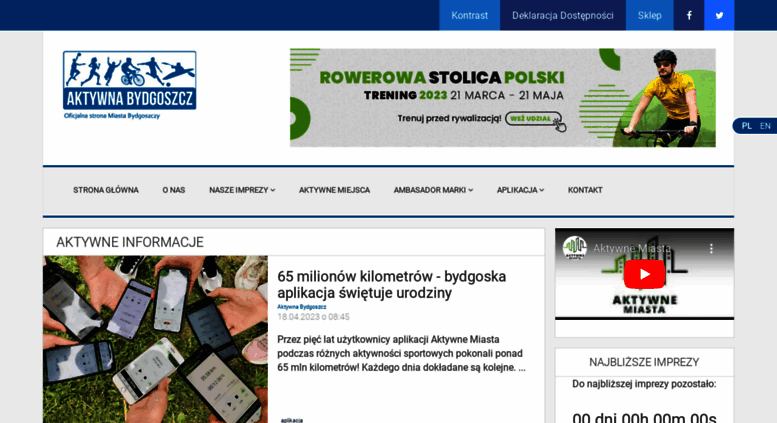Viewport: 777px width, 423px height.
Task: Click the Najbliższe Imprezy heading
Action: [644, 363]
